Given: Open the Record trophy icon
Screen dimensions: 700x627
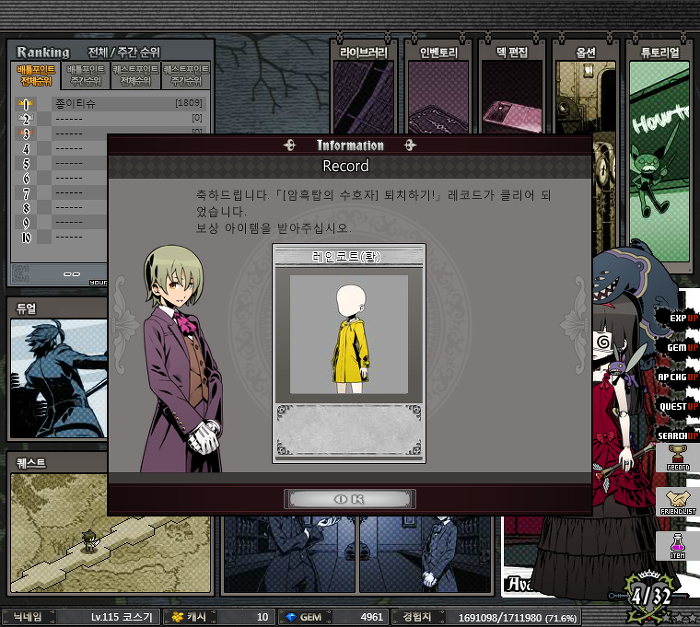Looking at the screenshot, I should pyautogui.click(x=678, y=458).
